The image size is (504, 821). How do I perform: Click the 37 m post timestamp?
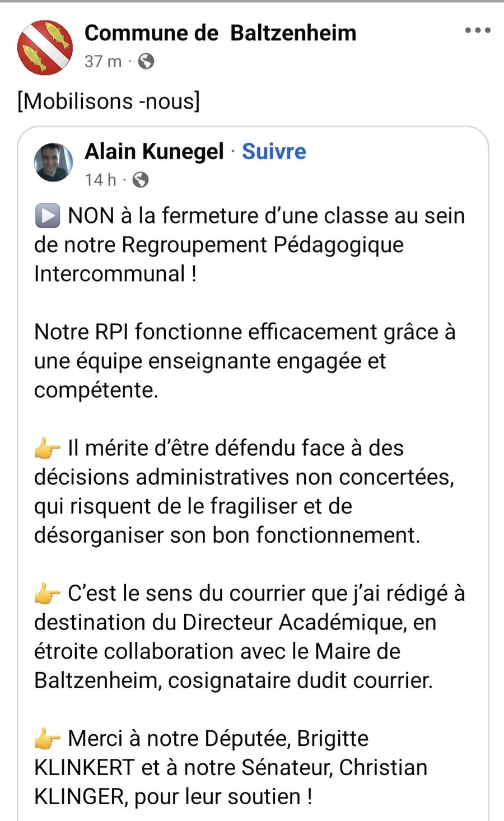102,61
